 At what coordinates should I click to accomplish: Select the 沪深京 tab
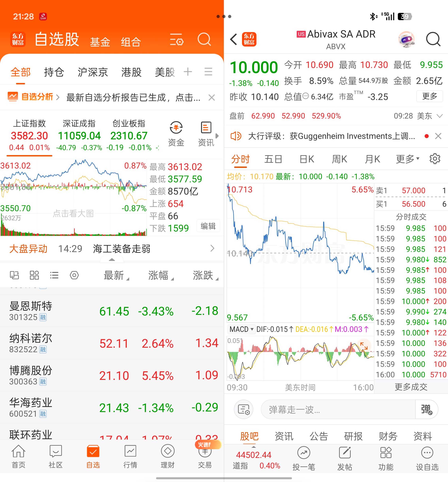tap(93, 72)
